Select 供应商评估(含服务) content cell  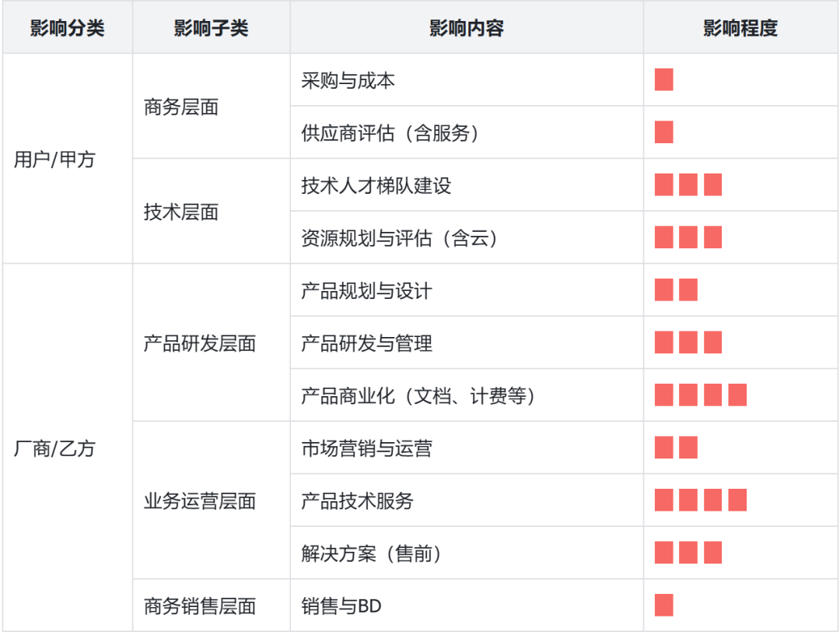[x=390, y=133]
